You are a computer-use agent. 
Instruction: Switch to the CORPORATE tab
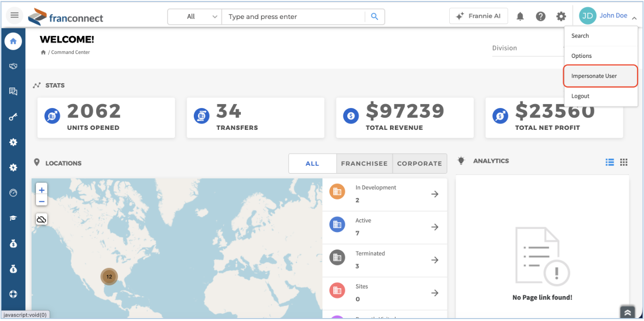click(x=420, y=163)
